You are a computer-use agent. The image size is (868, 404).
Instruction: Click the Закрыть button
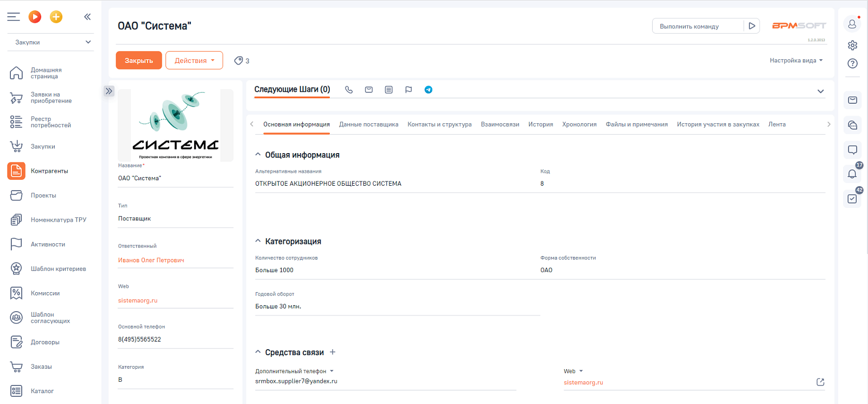click(x=139, y=60)
